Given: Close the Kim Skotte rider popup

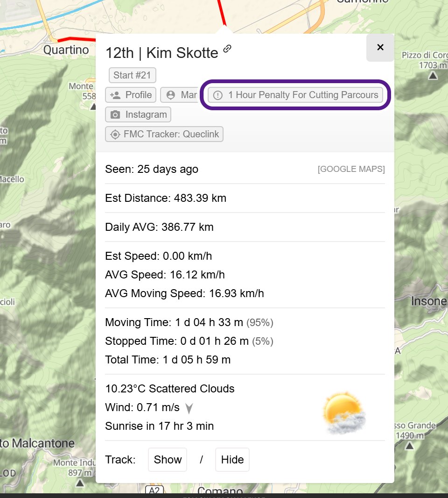Looking at the screenshot, I should [380, 47].
